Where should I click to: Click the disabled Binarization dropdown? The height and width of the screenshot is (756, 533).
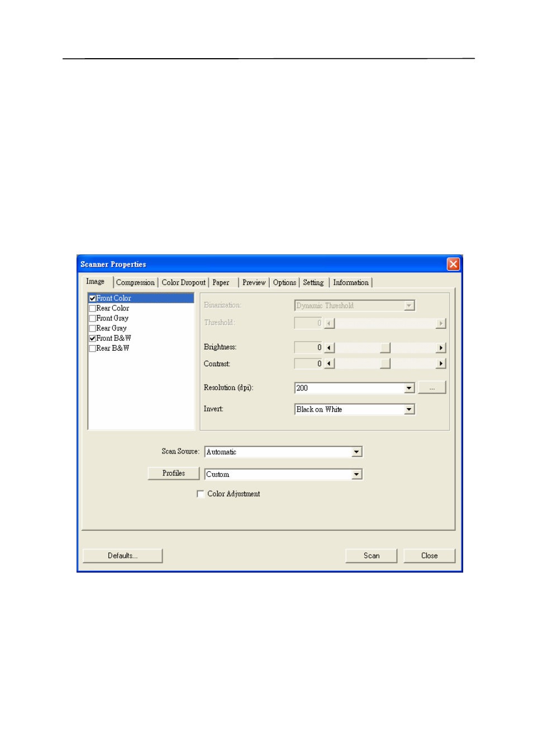click(x=355, y=306)
